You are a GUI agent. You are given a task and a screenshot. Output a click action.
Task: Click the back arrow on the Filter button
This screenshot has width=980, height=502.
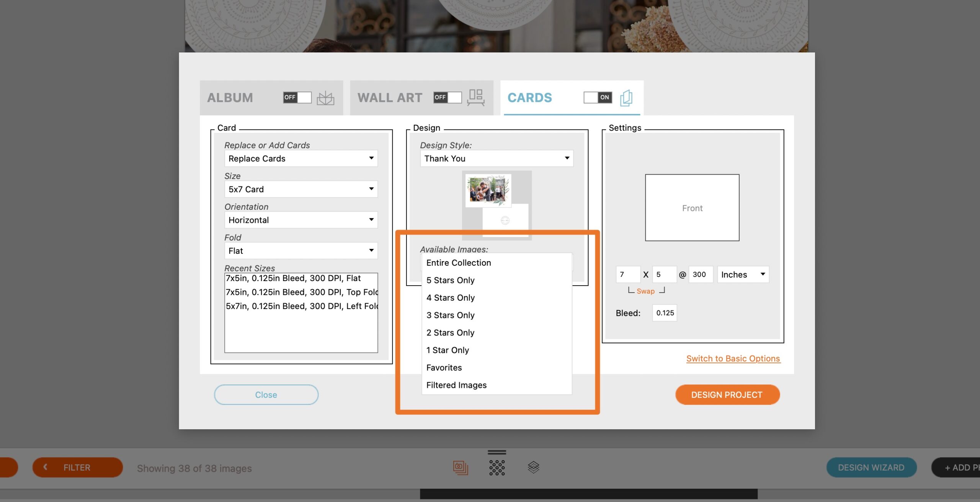coord(46,467)
